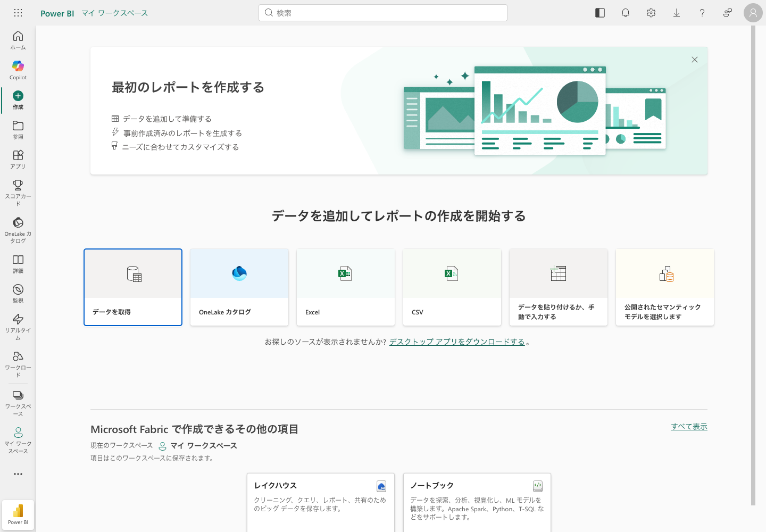Open the feedback icon in header
Screen dimensions: 766x532
click(728, 13)
